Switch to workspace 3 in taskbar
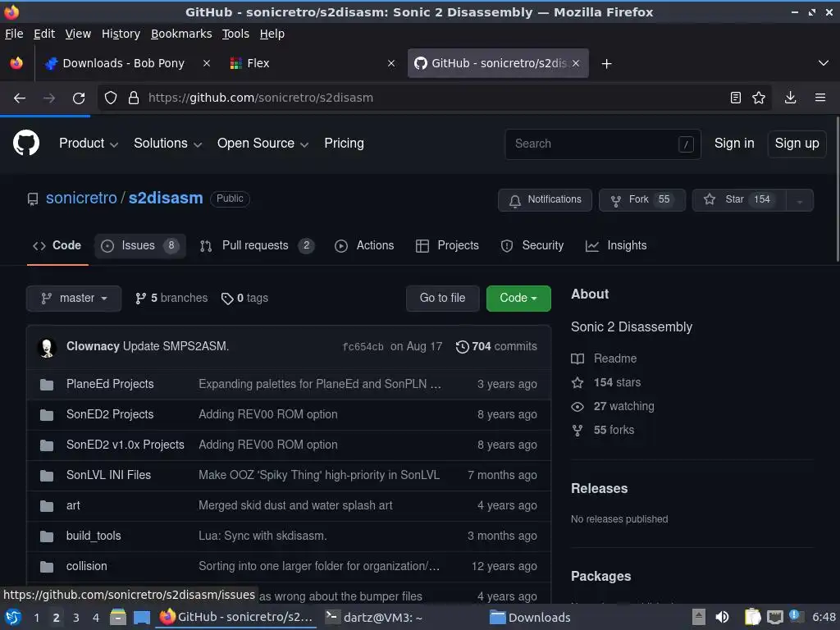 click(76, 618)
